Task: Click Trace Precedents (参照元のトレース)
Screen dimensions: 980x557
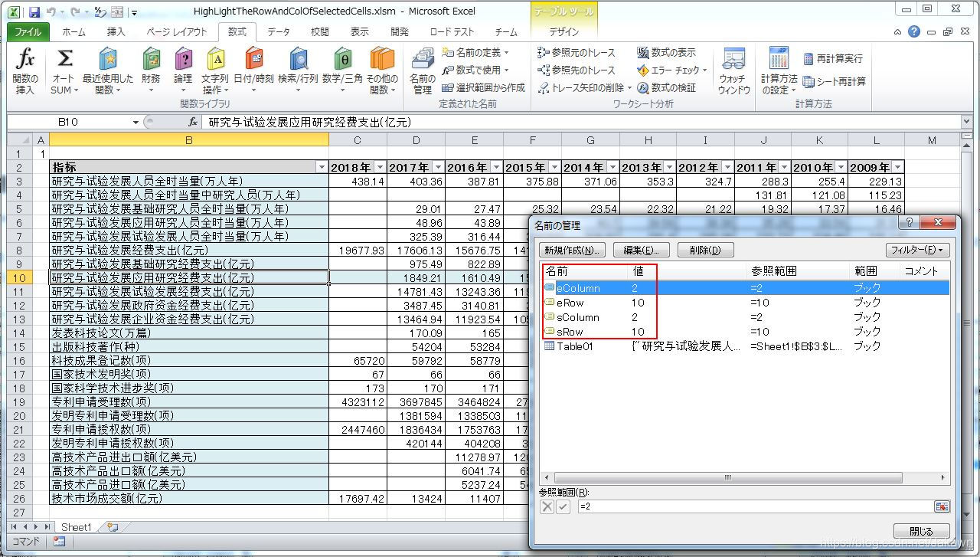Action: (x=577, y=52)
